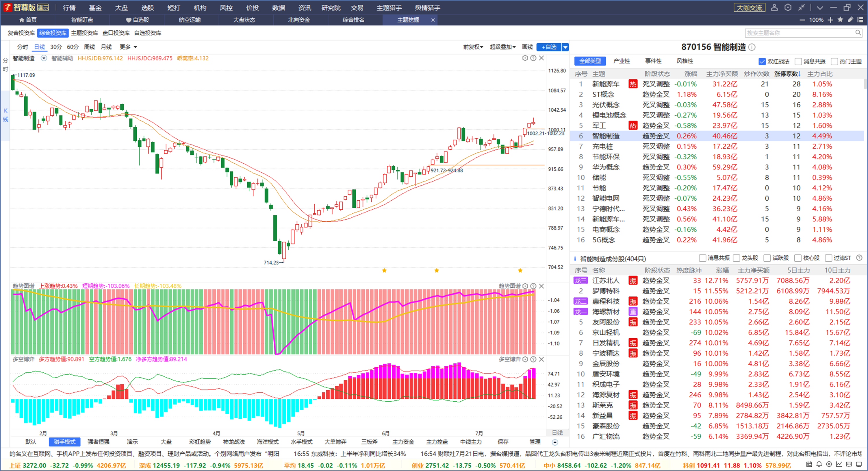The width and height of the screenshot is (868, 471).
Task: Switch to 综合排名 tab
Action: 353,20
